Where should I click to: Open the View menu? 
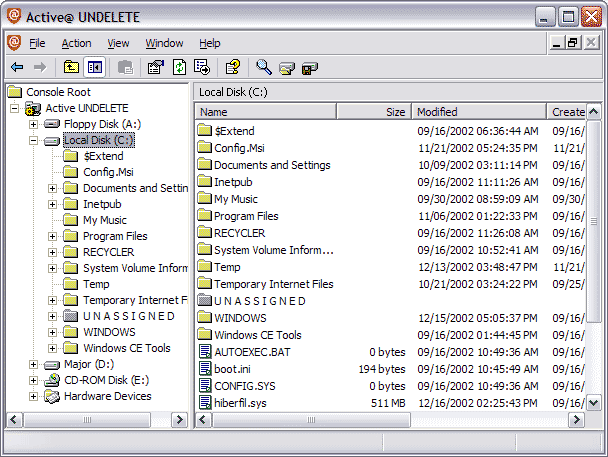click(118, 43)
